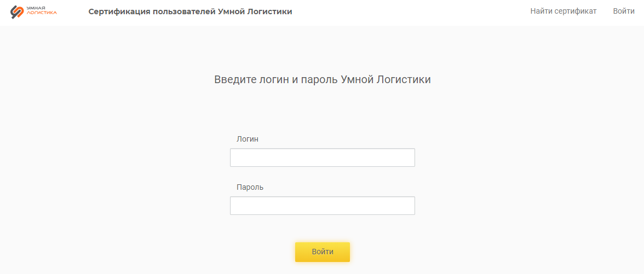Place cursor in the password text box
This screenshot has height=274, width=644.
pyautogui.click(x=323, y=206)
